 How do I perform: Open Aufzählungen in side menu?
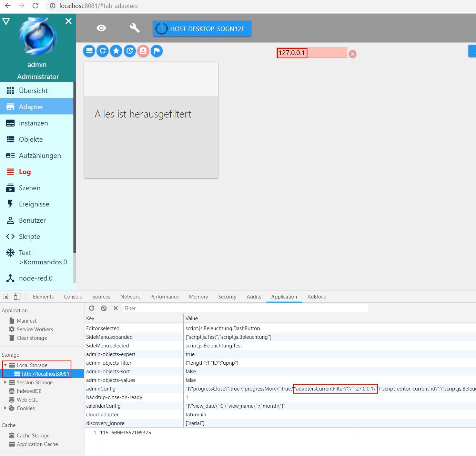pos(37,155)
